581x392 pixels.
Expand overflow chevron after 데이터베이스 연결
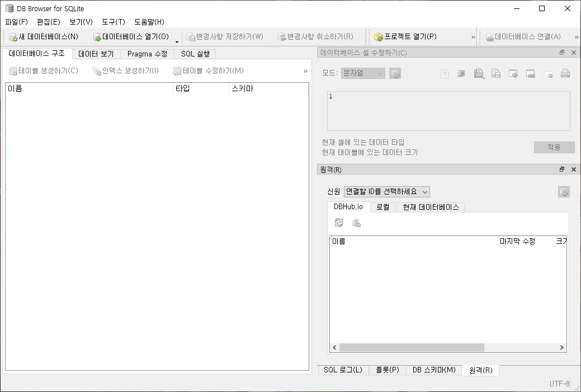coord(577,37)
